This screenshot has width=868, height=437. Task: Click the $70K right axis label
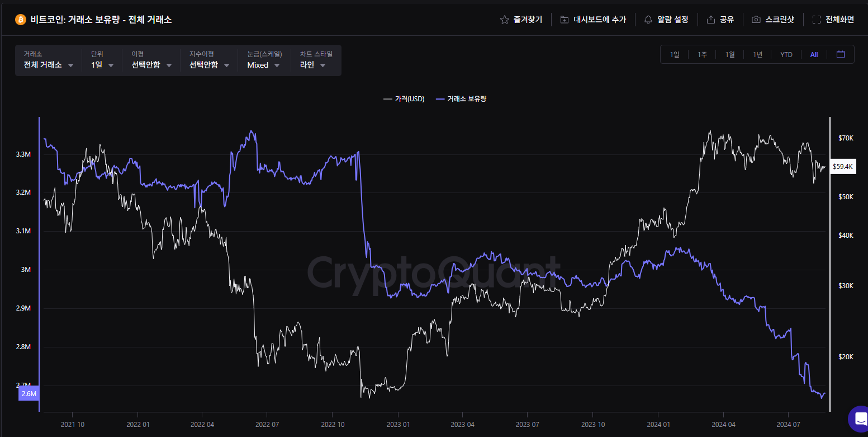(x=846, y=138)
